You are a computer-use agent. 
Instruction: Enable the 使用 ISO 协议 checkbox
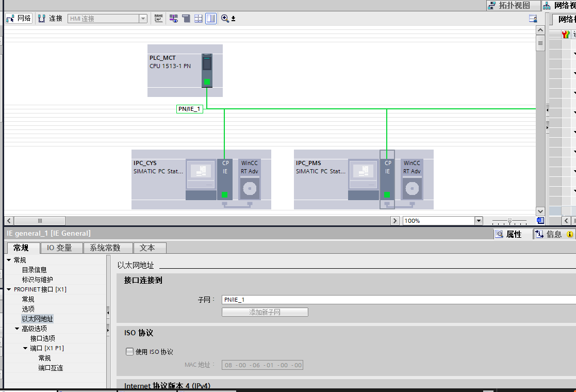[130, 352]
